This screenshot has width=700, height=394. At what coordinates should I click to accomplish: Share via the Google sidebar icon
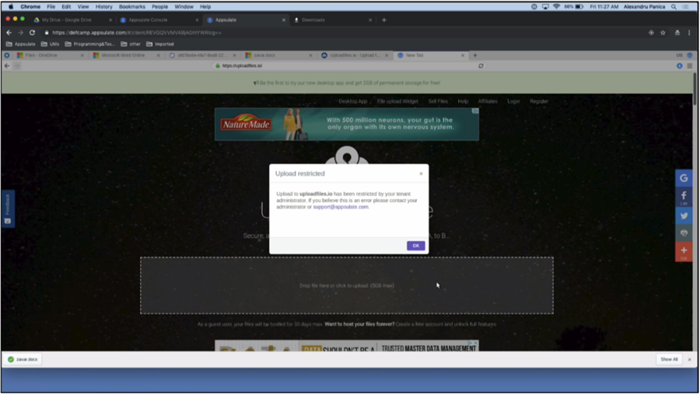pyautogui.click(x=683, y=178)
